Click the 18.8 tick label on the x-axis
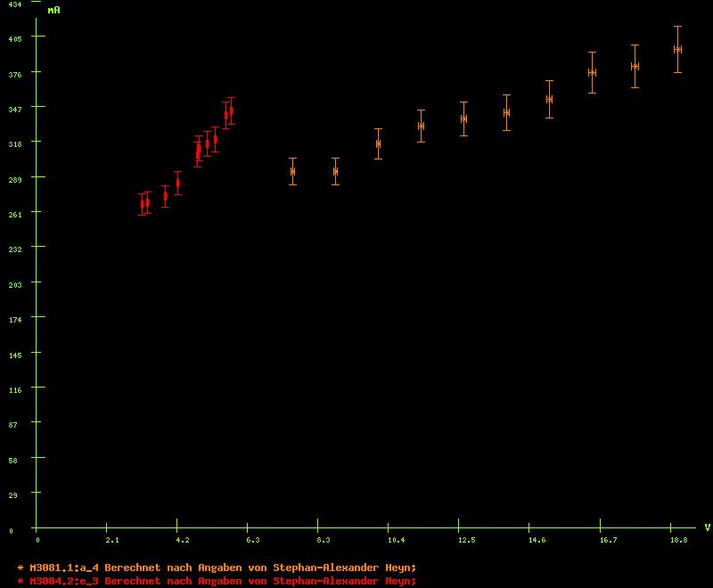713x588 pixels. 678,540
